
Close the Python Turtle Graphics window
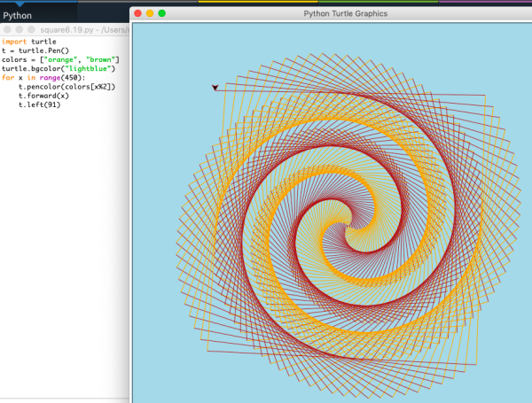point(137,13)
